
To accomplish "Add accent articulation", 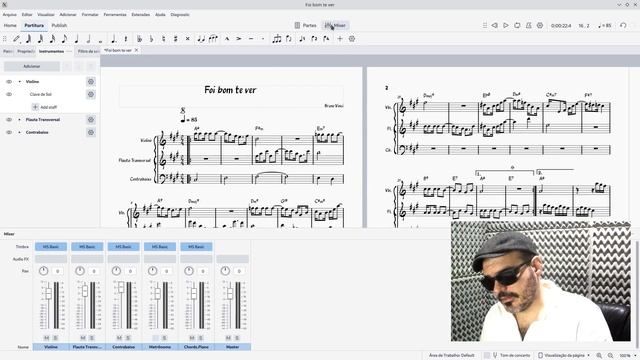I will pos(239,39).
